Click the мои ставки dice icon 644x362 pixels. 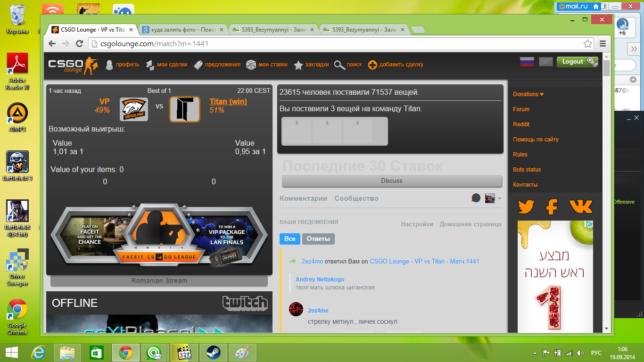(x=251, y=65)
